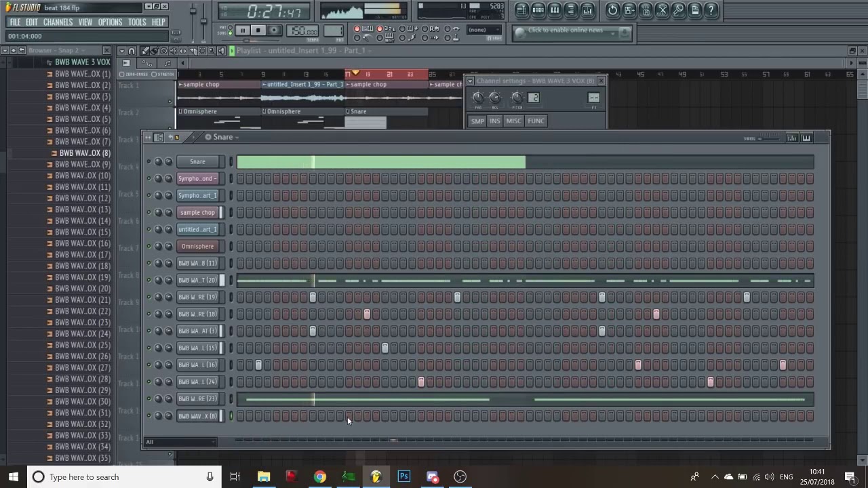Viewport: 868px width, 488px height.
Task: Open the (none) pattern/plugin dropdown in the top panel
Action: pos(484,30)
